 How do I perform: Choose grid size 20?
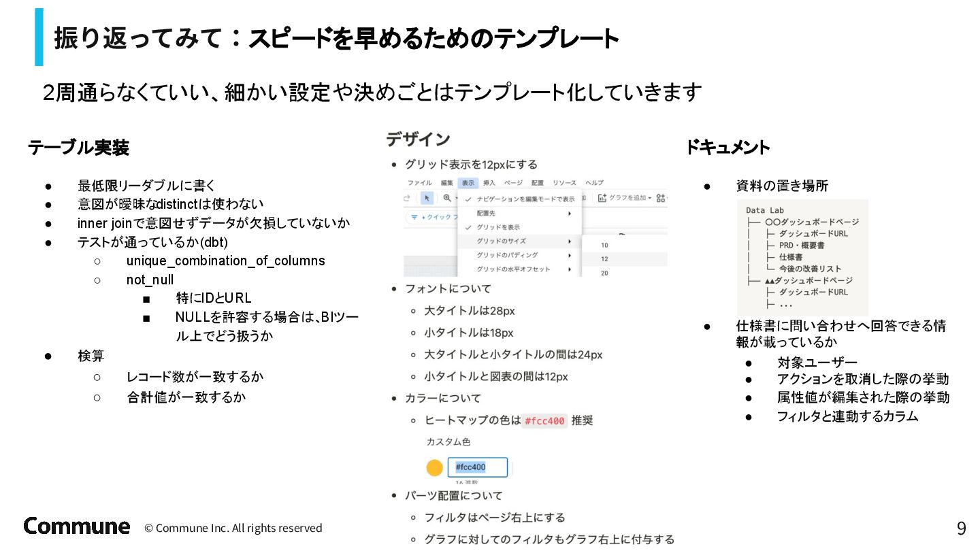[625, 273]
